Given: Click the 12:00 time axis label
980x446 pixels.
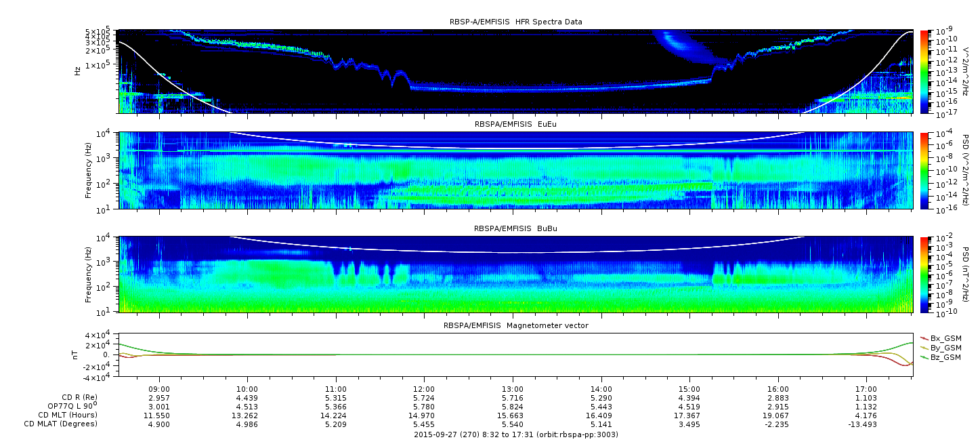Looking at the screenshot, I should 424,390.
